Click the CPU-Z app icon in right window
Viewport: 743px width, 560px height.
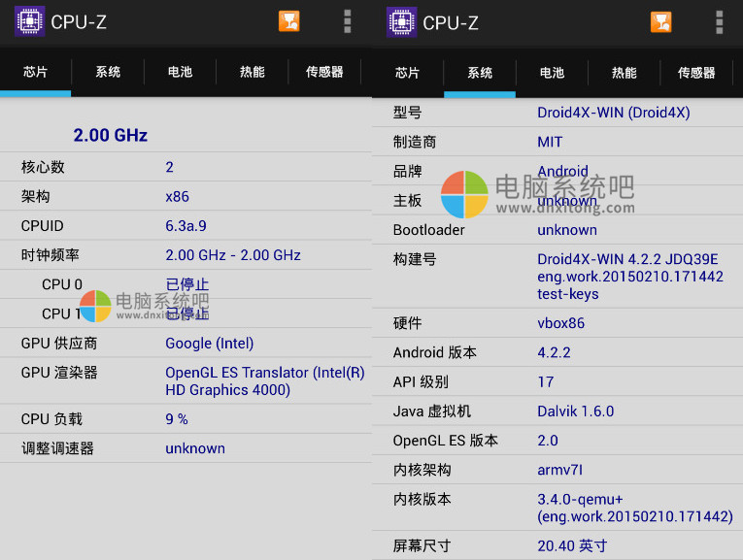pyautogui.click(x=402, y=22)
